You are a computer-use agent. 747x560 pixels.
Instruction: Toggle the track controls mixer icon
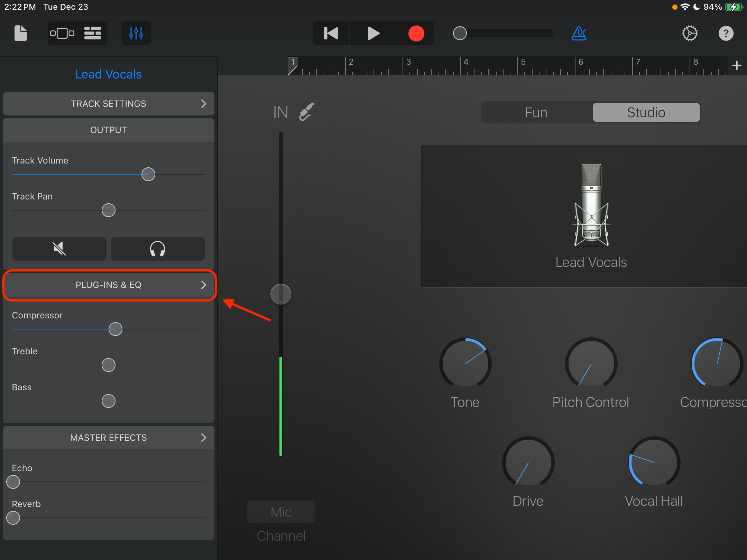[x=136, y=33]
